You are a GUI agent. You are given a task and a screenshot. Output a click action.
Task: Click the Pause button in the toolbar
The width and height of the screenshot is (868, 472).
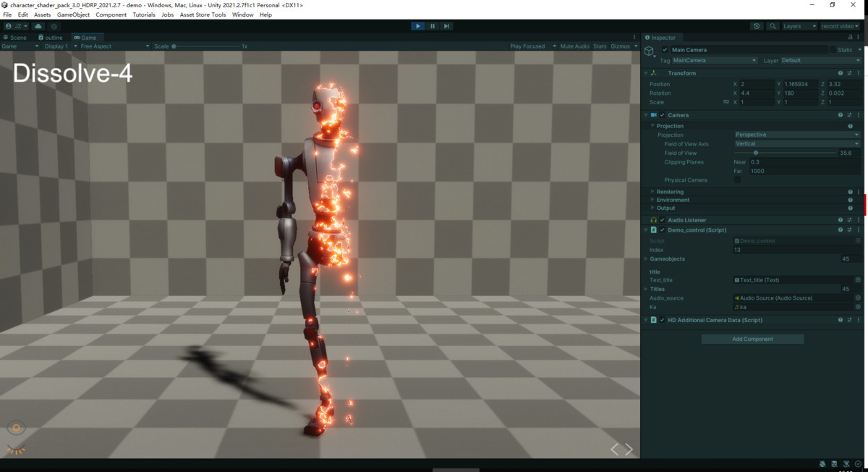[432, 25]
